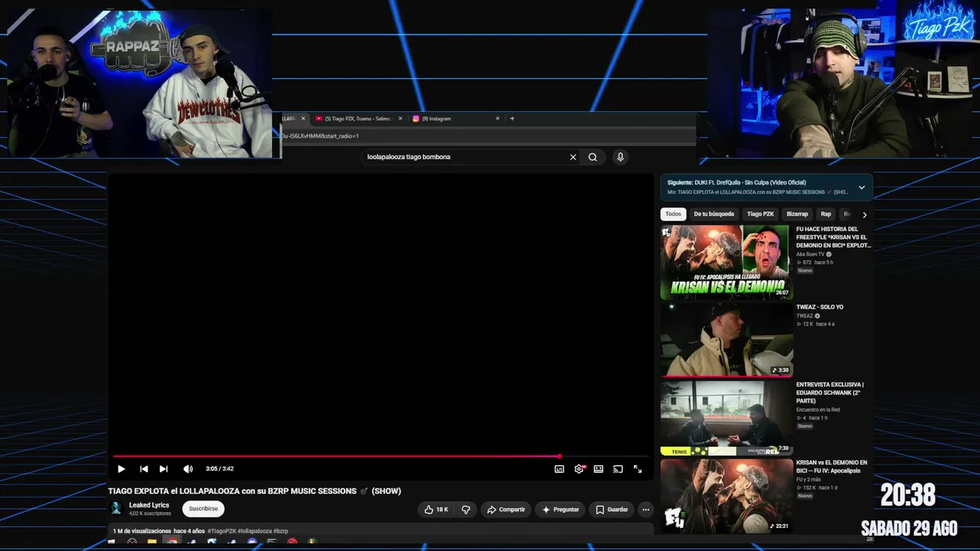Open the TWEAZ - SOLO YO thumbnail
Screen dimensions: 980x551
(x=726, y=340)
